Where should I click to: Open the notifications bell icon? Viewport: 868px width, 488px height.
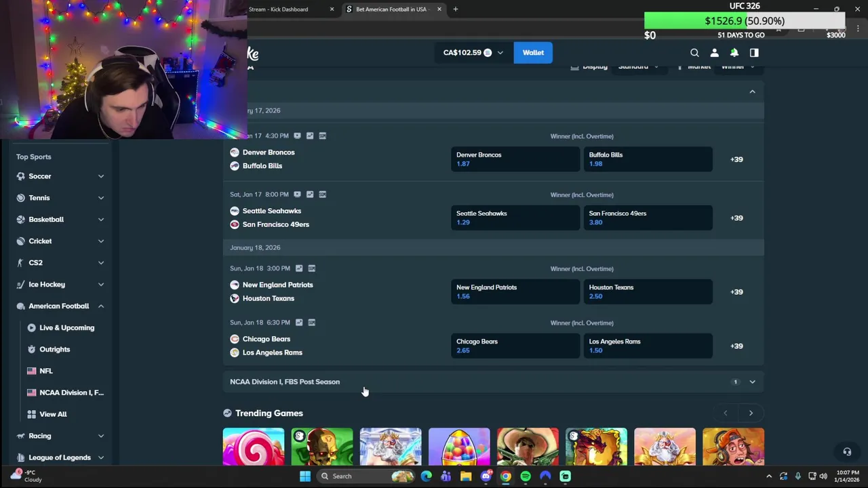tap(734, 53)
